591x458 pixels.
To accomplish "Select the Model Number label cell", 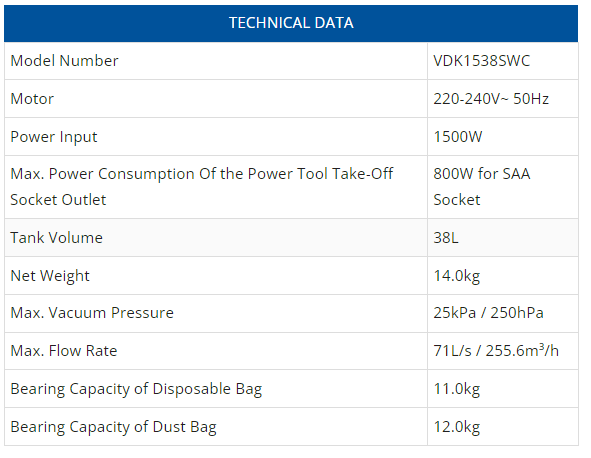I will click(x=216, y=61).
